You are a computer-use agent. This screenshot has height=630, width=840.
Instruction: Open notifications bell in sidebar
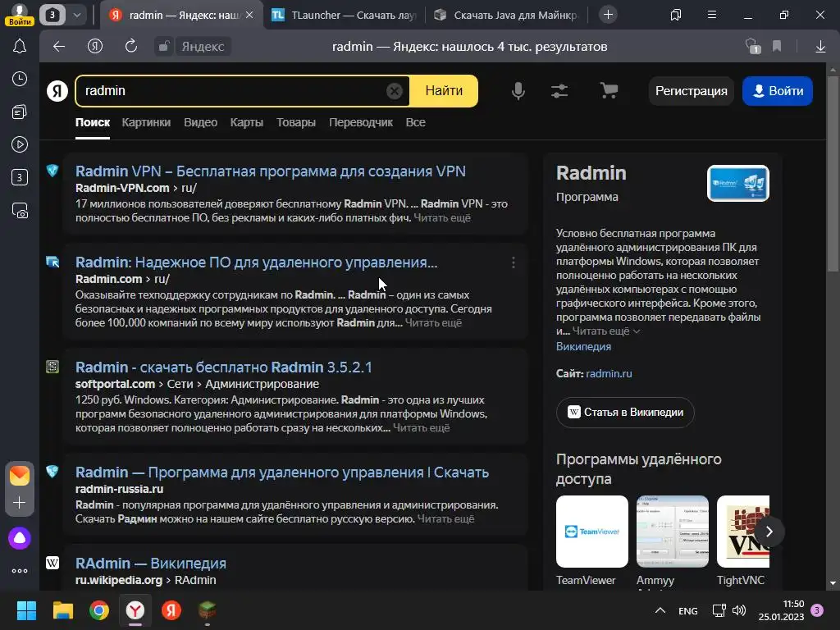pyautogui.click(x=20, y=47)
